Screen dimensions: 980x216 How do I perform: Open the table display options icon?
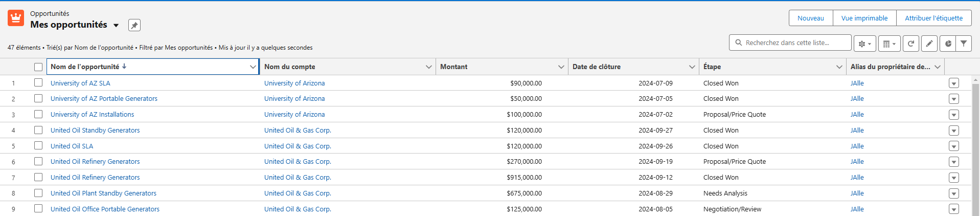[x=889, y=44]
